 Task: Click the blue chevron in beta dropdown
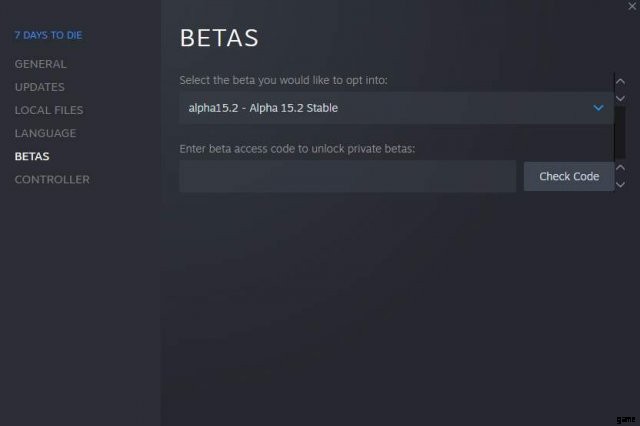point(598,107)
